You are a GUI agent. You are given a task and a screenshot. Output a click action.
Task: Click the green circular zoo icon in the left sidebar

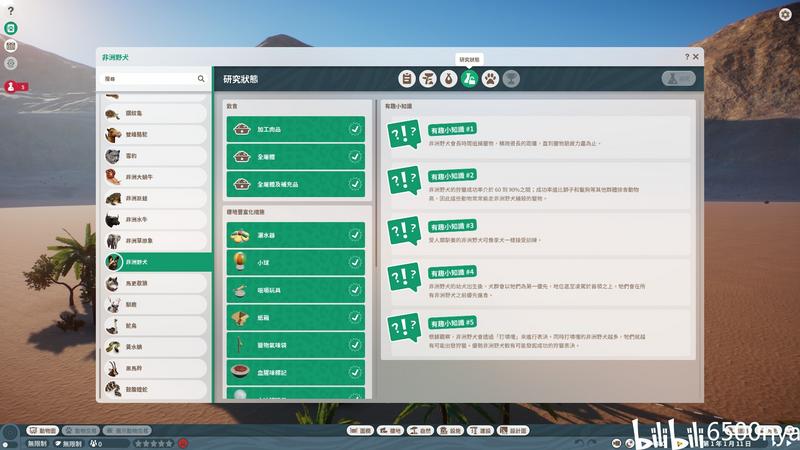tap(11, 29)
